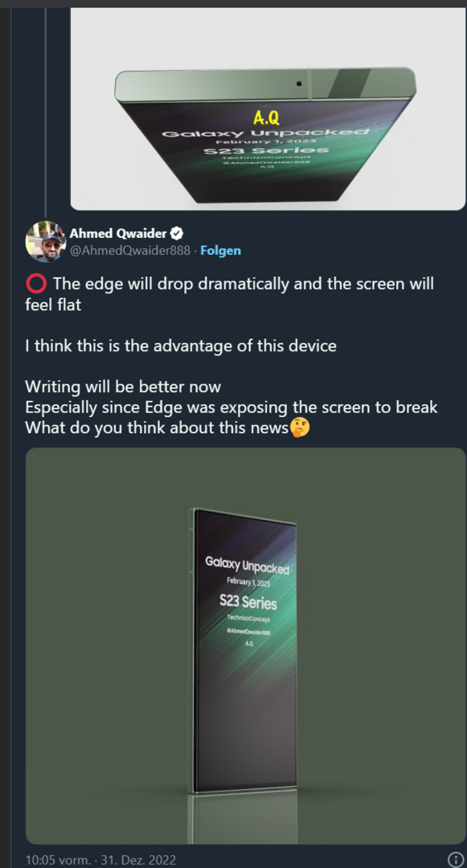Click the vertical thread line above the avatar
The image size is (467, 868).
pyautogui.click(x=45, y=111)
